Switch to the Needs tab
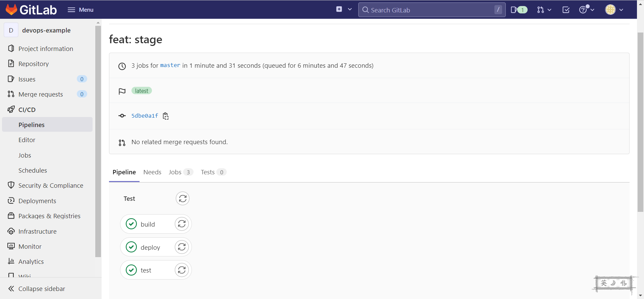The height and width of the screenshot is (299, 644). pos(152,172)
